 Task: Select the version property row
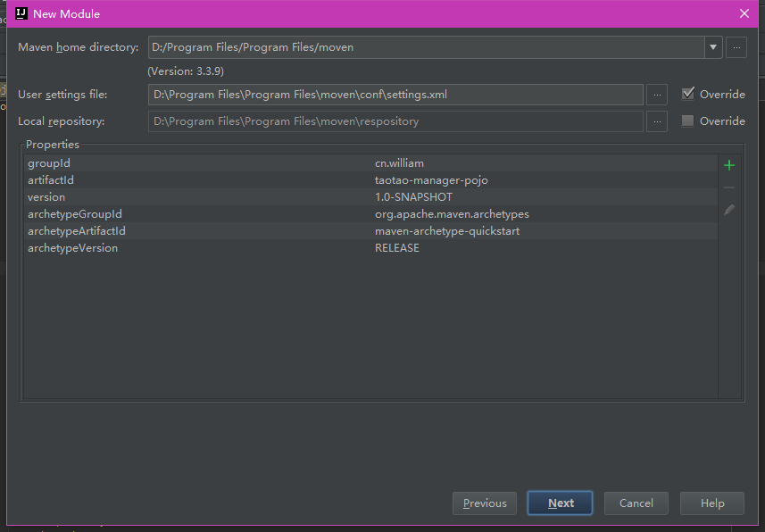[370, 197]
